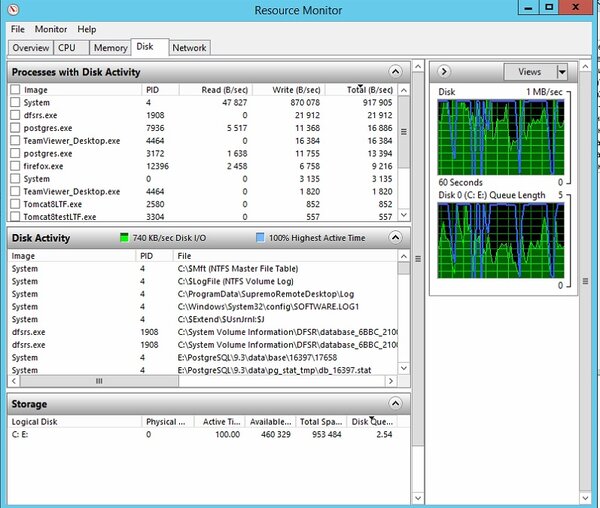Sort processes by Read (B/sec) column
The height and width of the screenshot is (508, 600).
(215, 90)
